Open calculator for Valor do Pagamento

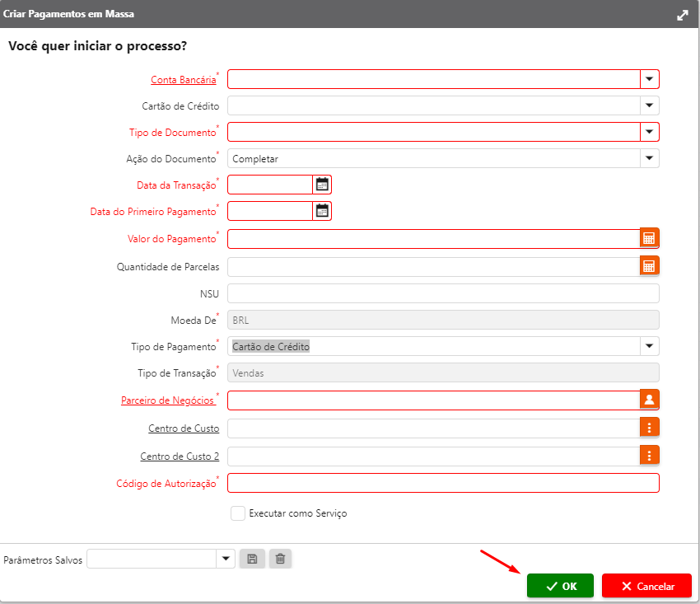click(649, 239)
